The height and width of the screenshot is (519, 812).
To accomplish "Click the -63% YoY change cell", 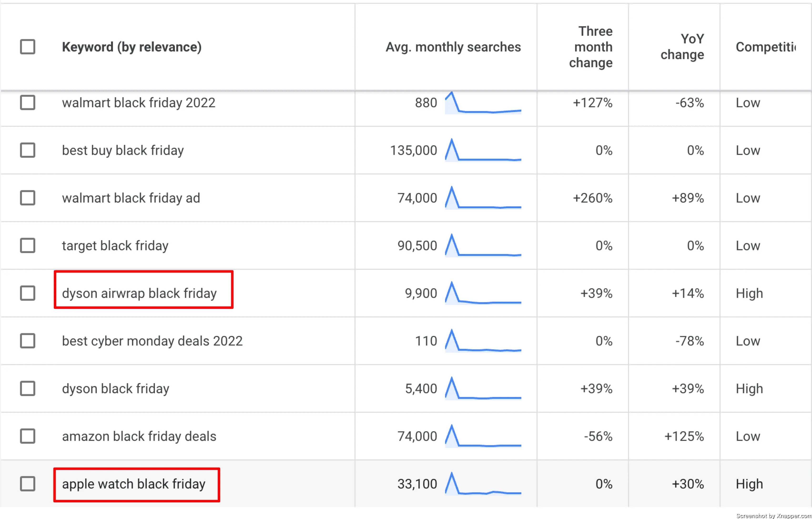I will (x=690, y=102).
